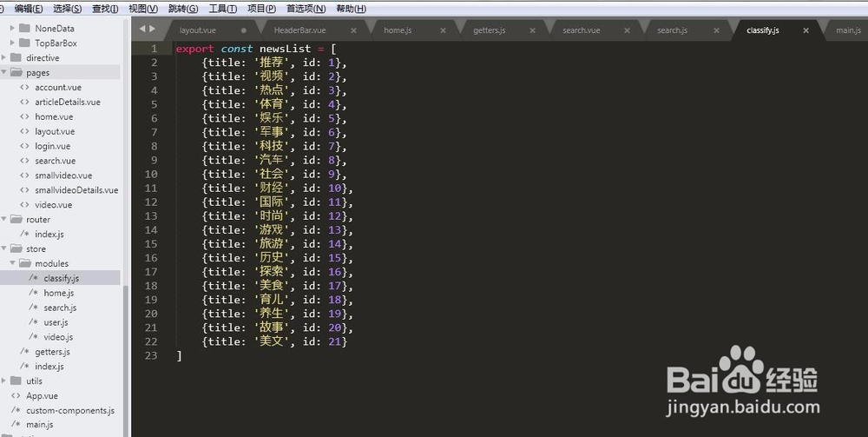868x437 pixels.
Task: Expand the NoneData folder arrow
Action: (x=12, y=28)
